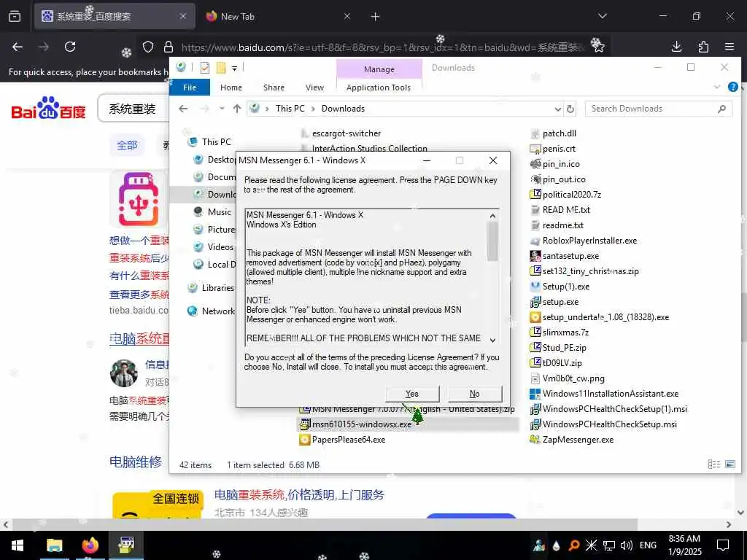Screen dimensions: 747x560
Task: Select the Manage contextual tab
Action: click(379, 69)
